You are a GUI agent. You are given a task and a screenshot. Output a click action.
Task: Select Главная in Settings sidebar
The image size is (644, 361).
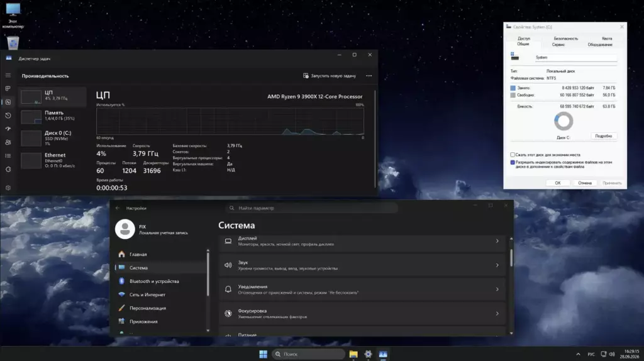[160, 254]
